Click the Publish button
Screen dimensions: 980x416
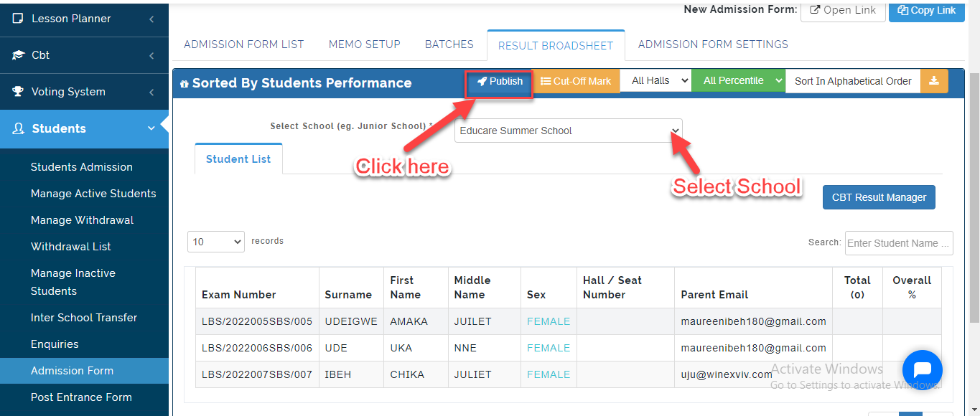pos(500,82)
